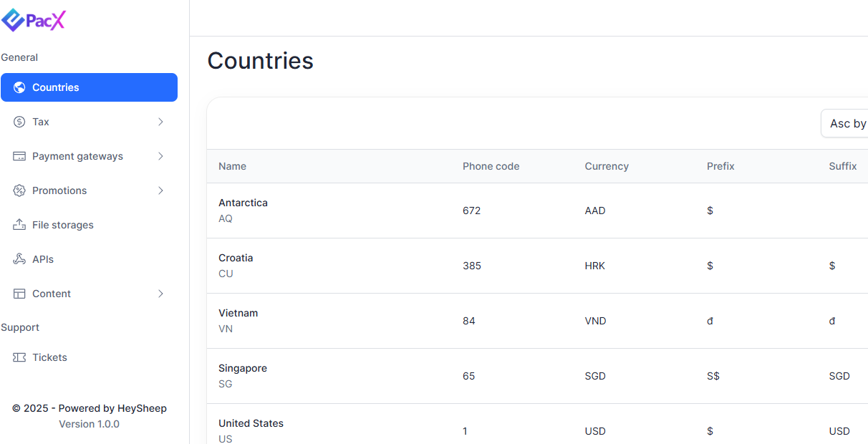Screen dimensions: 868x444
Task: Click the Content layout icon
Action: (x=19, y=294)
